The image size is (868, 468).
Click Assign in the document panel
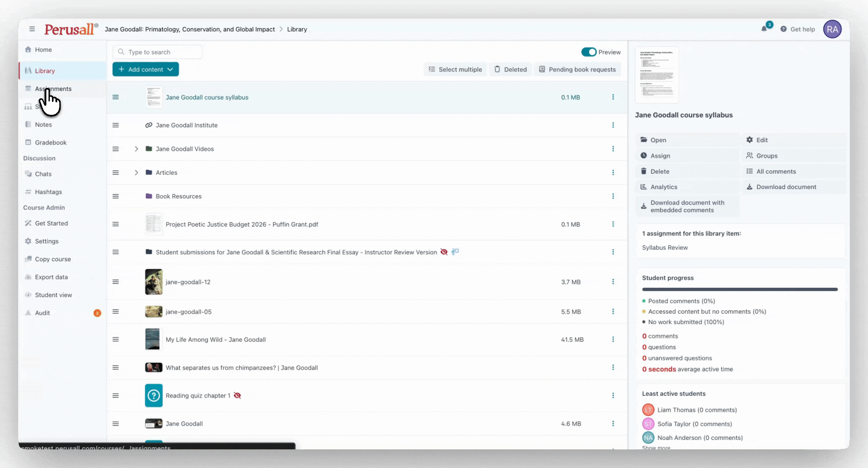[x=687, y=156]
